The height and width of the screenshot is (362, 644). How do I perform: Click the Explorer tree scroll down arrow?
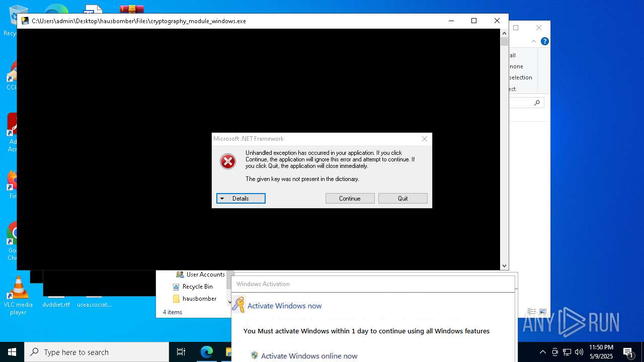[x=229, y=303]
